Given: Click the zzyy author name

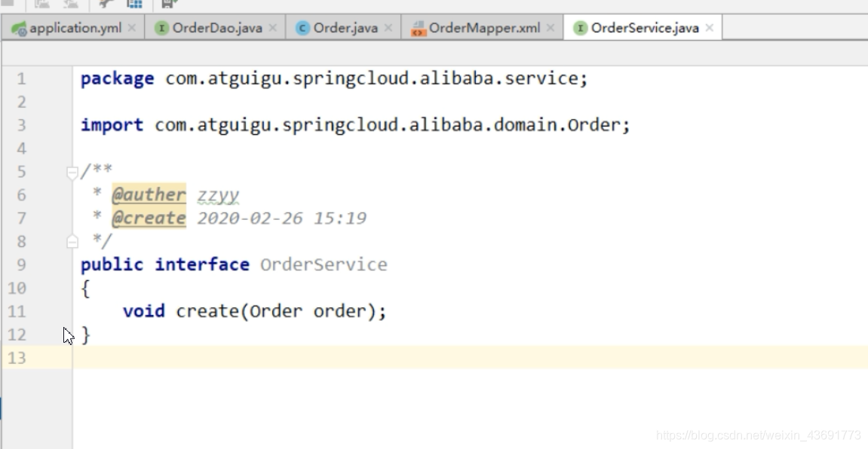Looking at the screenshot, I should tap(218, 195).
